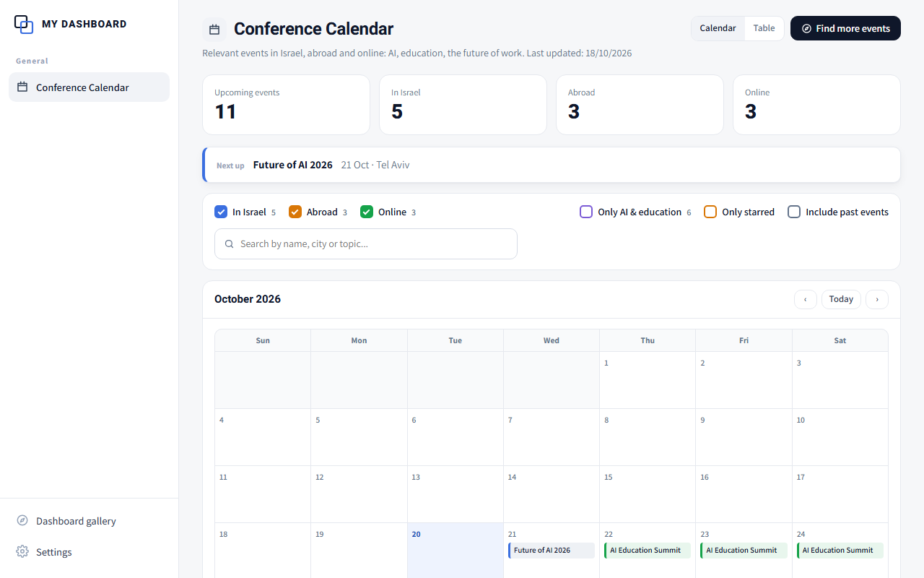This screenshot has height=578, width=924.
Task: Enable Only AI & education filter
Action: [586, 212]
